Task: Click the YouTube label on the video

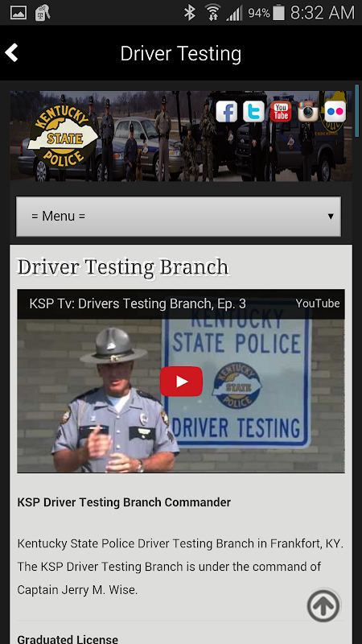Action: click(318, 303)
